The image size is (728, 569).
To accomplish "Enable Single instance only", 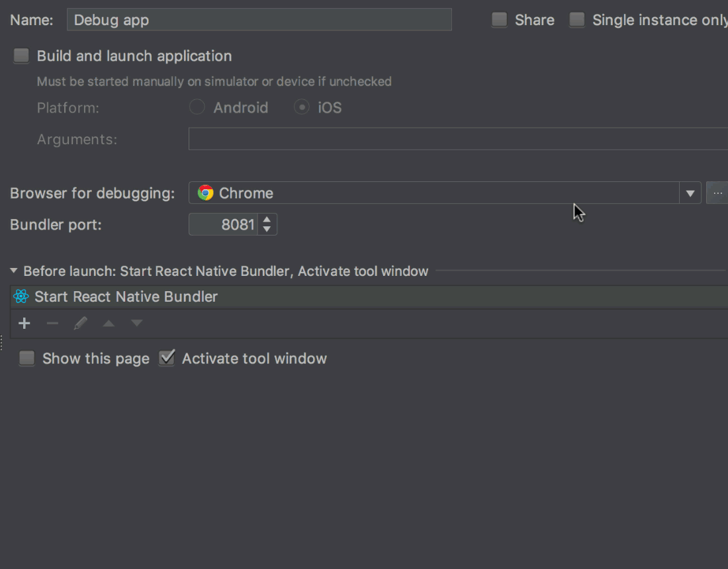I will click(x=576, y=20).
